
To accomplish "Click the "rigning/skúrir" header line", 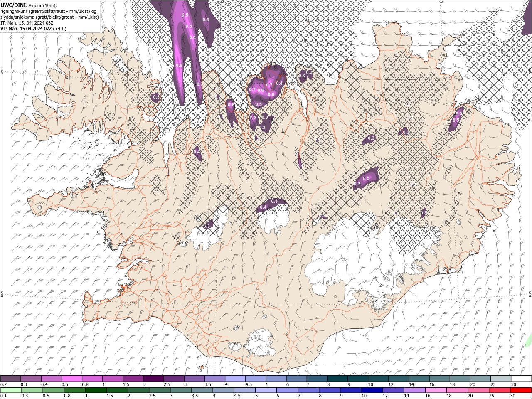I will [49, 11].
